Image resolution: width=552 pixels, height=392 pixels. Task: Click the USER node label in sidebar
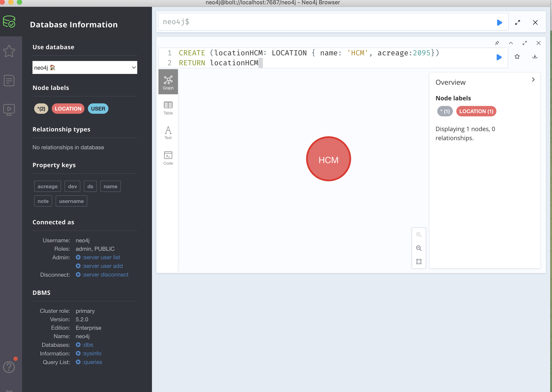(98, 109)
